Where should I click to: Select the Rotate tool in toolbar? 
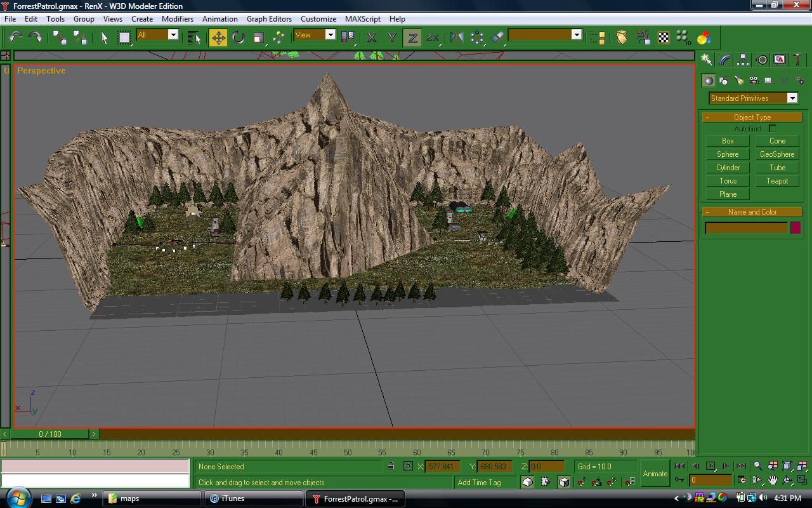[x=239, y=37]
